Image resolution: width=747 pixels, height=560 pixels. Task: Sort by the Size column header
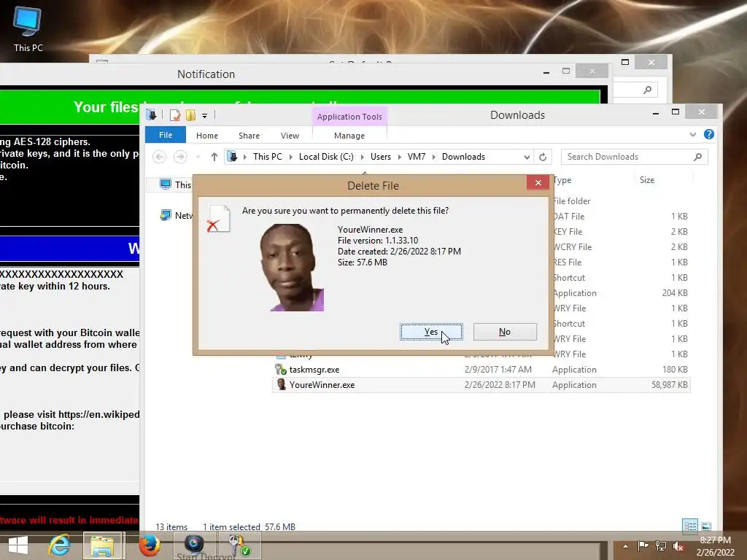click(646, 180)
